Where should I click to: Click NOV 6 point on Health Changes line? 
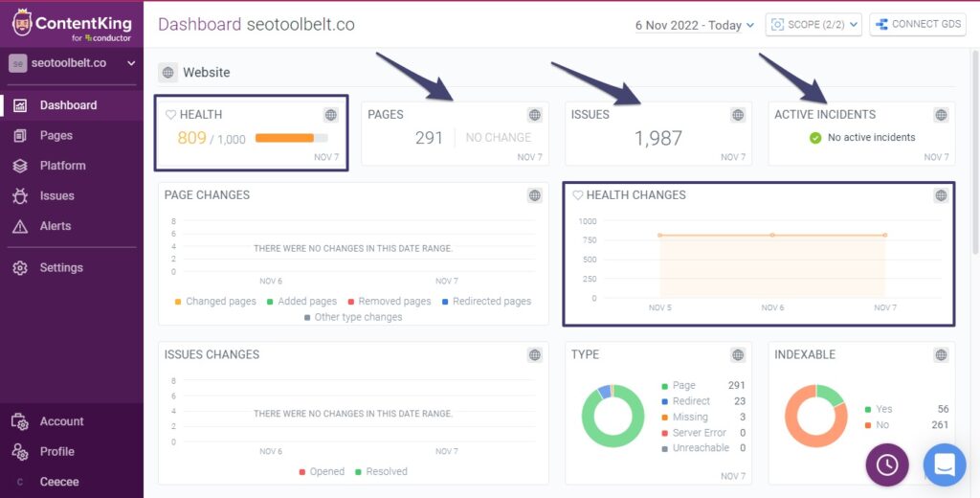coord(772,236)
